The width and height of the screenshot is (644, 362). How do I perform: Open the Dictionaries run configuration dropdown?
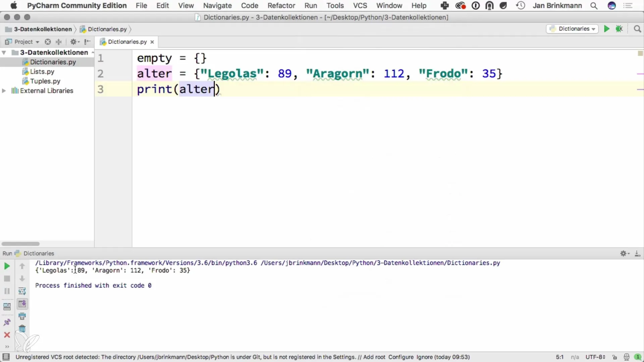coord(574,29)
